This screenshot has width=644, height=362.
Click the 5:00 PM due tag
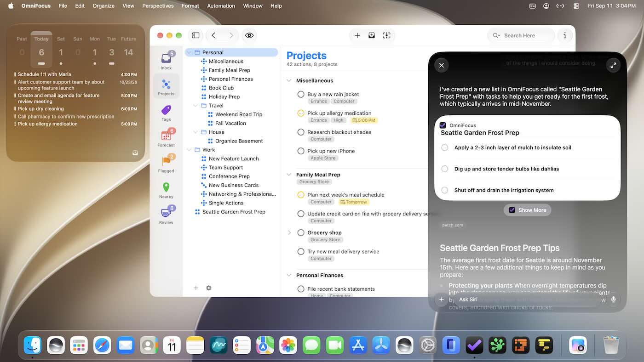pyautogui.click(x=363, y=120)
